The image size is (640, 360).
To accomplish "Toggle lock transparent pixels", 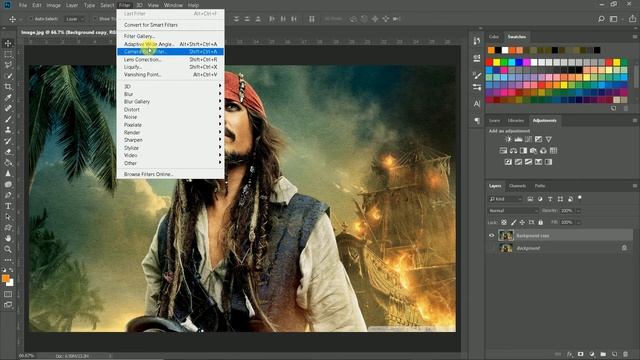I will [504, 222].
